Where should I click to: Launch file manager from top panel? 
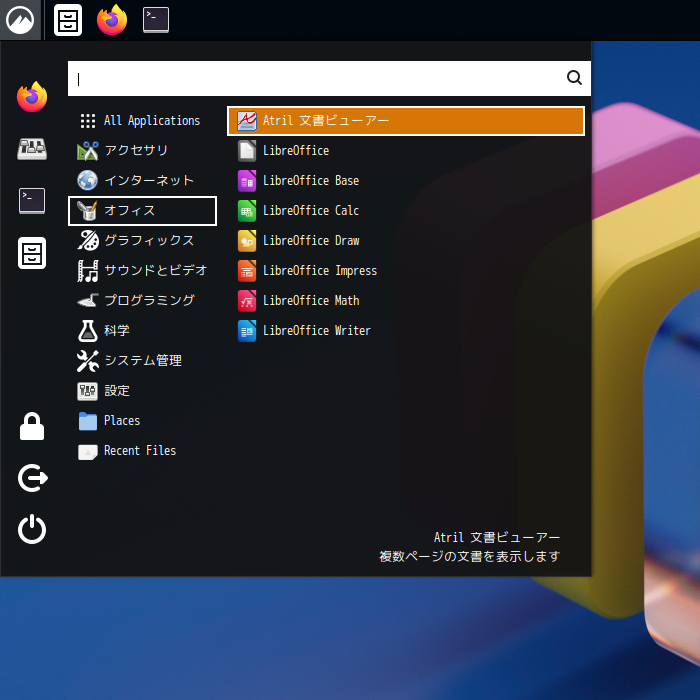(x=68, y=20)
